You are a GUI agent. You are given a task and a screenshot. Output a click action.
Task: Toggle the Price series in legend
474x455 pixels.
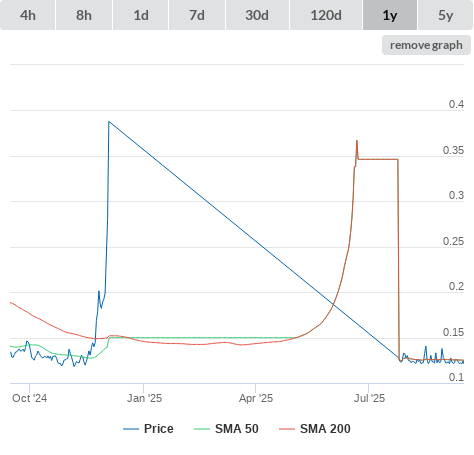click(148, 429)
